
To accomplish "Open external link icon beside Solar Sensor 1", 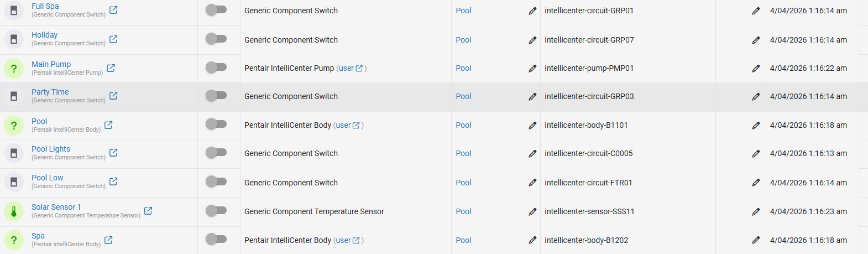I will pos(148,211).
